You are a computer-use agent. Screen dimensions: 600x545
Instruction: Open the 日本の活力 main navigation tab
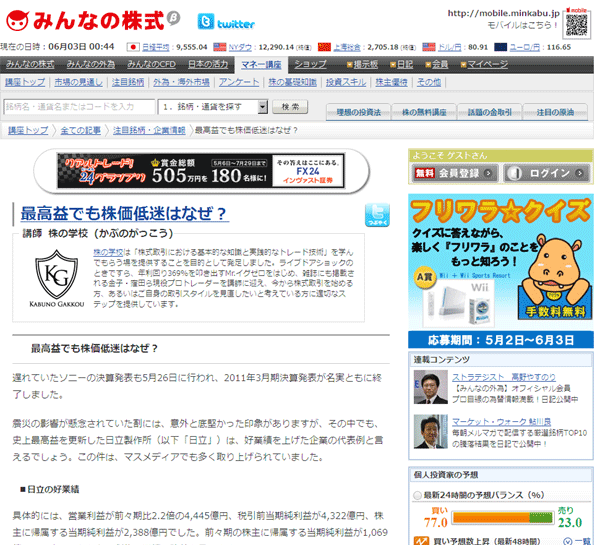(210, 64)
